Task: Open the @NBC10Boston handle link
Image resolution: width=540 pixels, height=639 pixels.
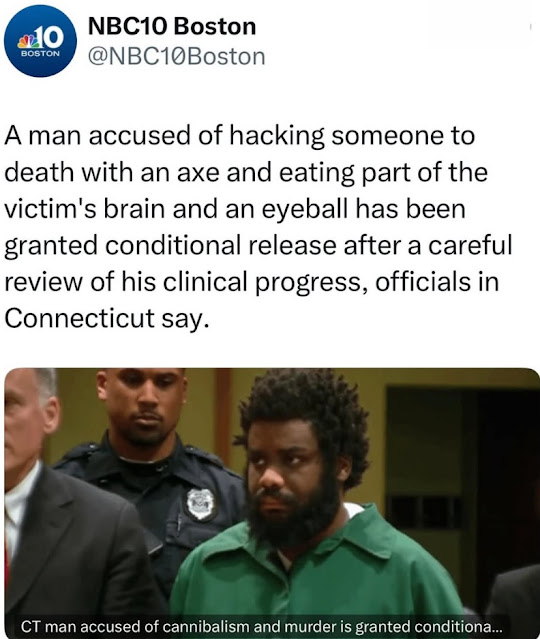Action: point(176,56)
